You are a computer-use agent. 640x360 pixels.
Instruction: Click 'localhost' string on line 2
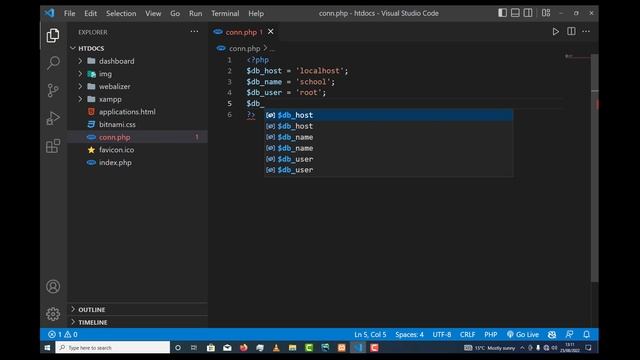(x=320, y=71)
